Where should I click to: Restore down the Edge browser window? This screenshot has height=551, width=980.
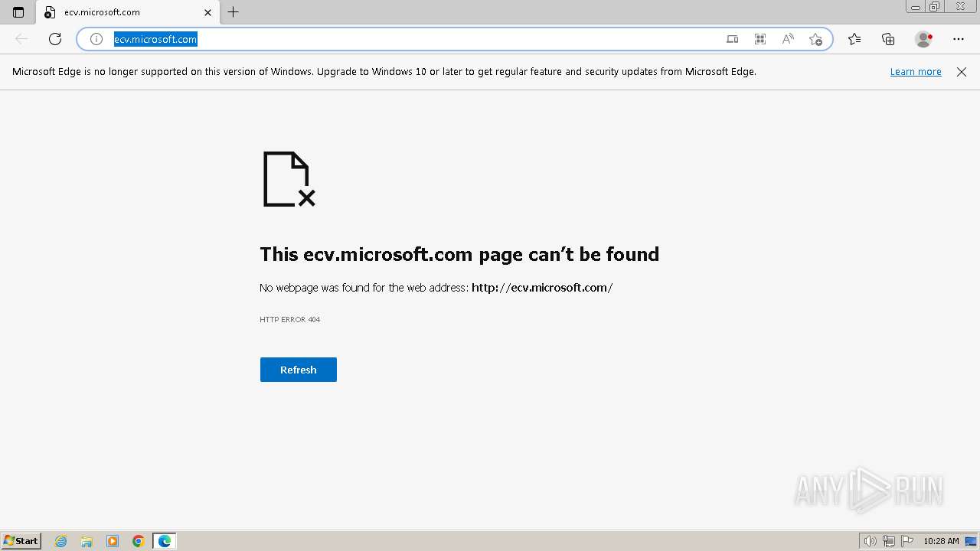point(935,7)
